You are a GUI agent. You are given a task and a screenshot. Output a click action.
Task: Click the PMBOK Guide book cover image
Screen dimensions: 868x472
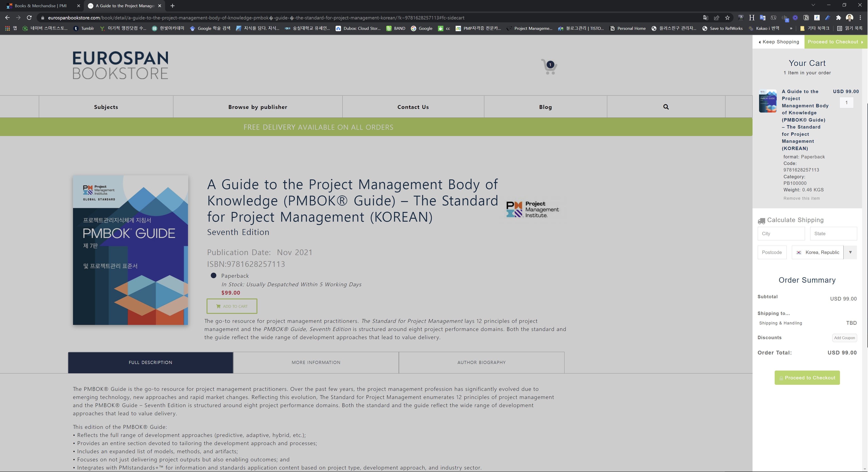[130, 250]
